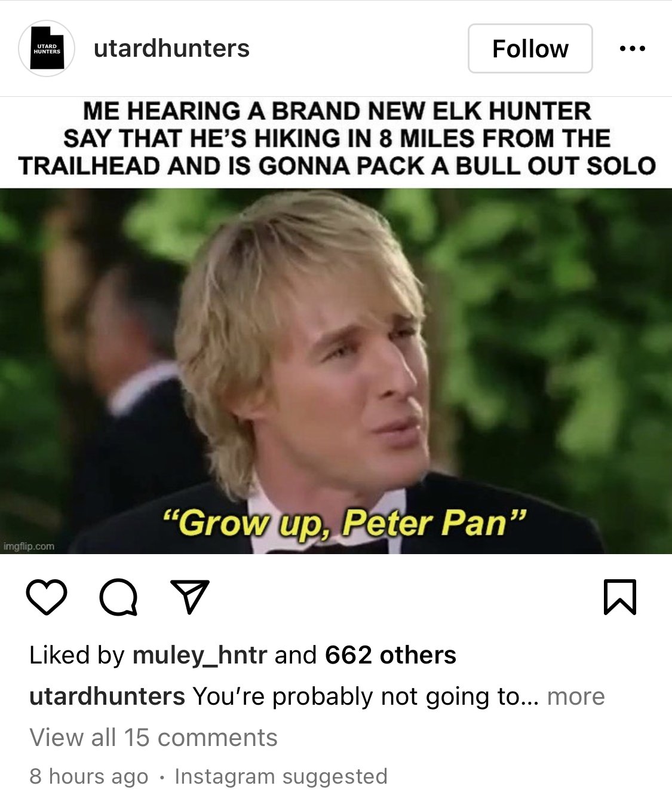Tap the meme headline text area
Viewport: 672px width, 798px height.
click(x=336, y=139)
